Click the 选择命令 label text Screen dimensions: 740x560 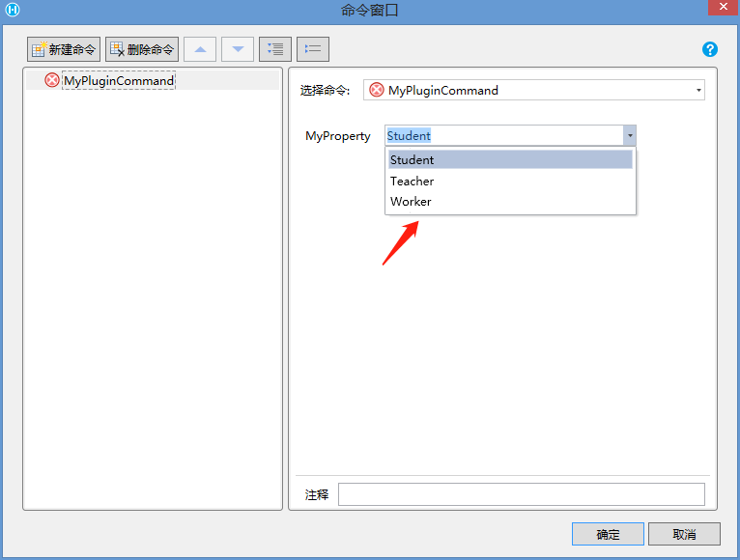pos(326,90)
